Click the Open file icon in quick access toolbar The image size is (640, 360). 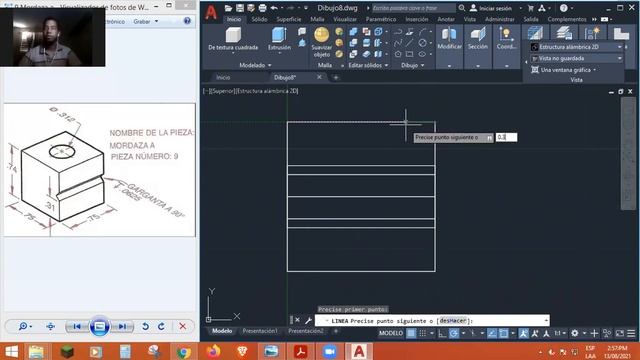tap(228, 8)
